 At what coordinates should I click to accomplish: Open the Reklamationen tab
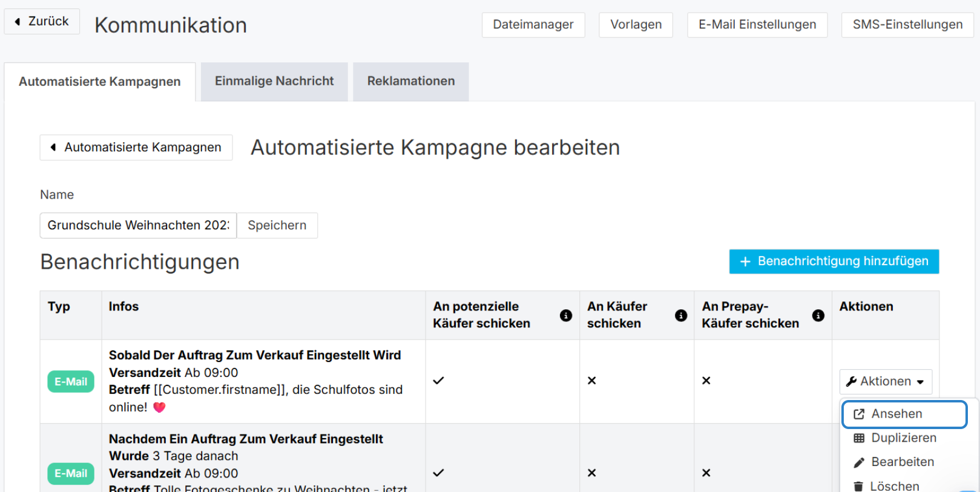411,81
